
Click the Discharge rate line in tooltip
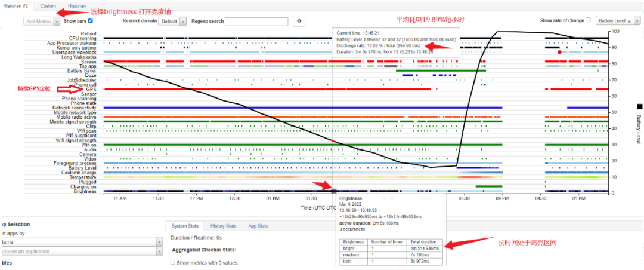pyautogui.click(x=378, y=45)
